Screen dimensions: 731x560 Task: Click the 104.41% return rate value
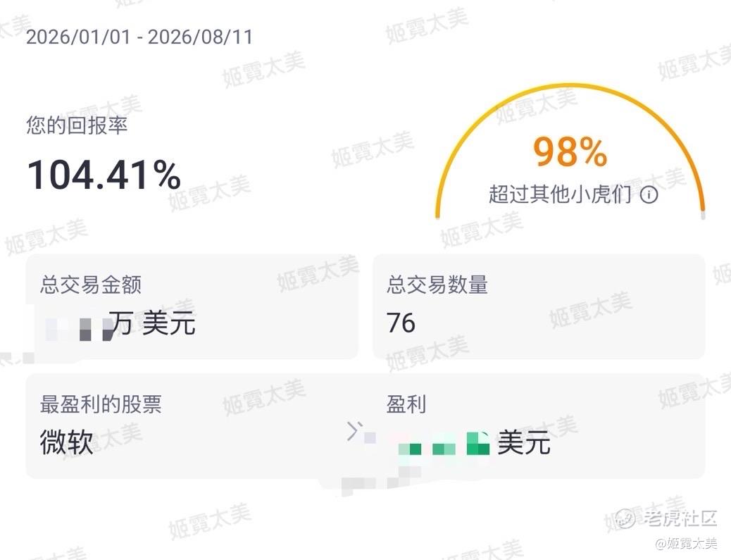(x=104, y=175)
